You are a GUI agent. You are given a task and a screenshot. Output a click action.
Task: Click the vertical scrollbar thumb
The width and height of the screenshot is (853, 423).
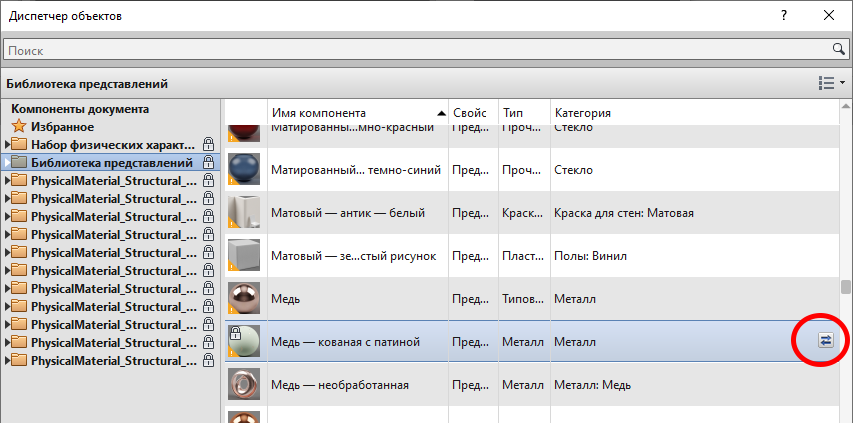coord(845,287)
